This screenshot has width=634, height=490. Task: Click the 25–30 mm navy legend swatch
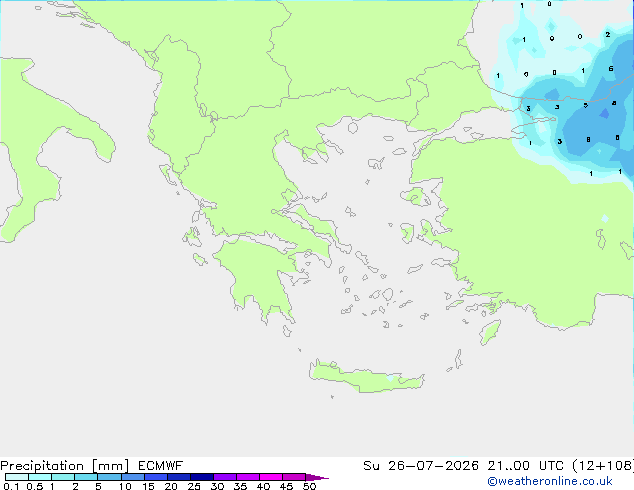click(202, 477)
